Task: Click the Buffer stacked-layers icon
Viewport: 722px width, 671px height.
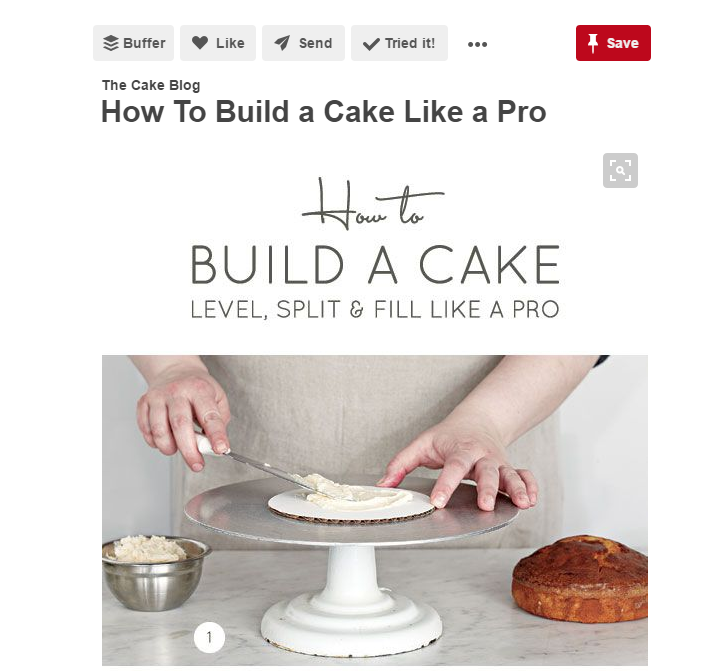Action: 111,43
